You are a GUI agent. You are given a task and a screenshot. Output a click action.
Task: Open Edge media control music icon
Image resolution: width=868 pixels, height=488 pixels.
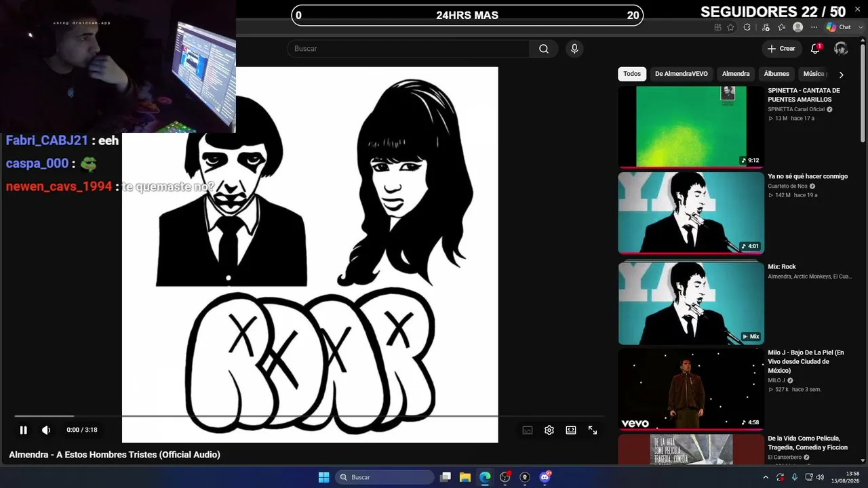766,27
